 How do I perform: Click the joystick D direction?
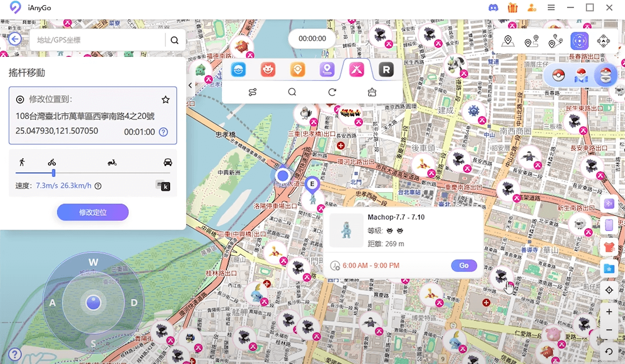[x=134, y=302]
